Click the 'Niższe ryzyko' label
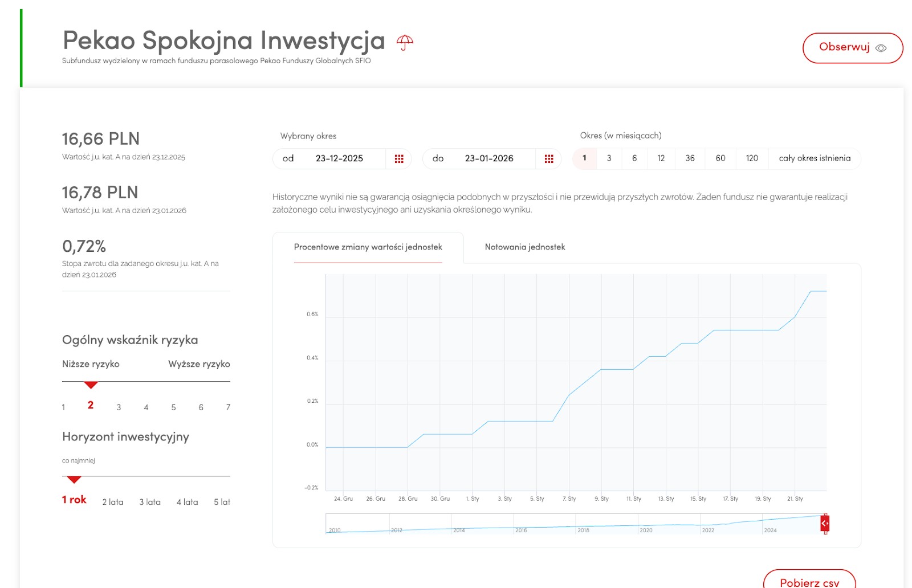 pos(91,364)
